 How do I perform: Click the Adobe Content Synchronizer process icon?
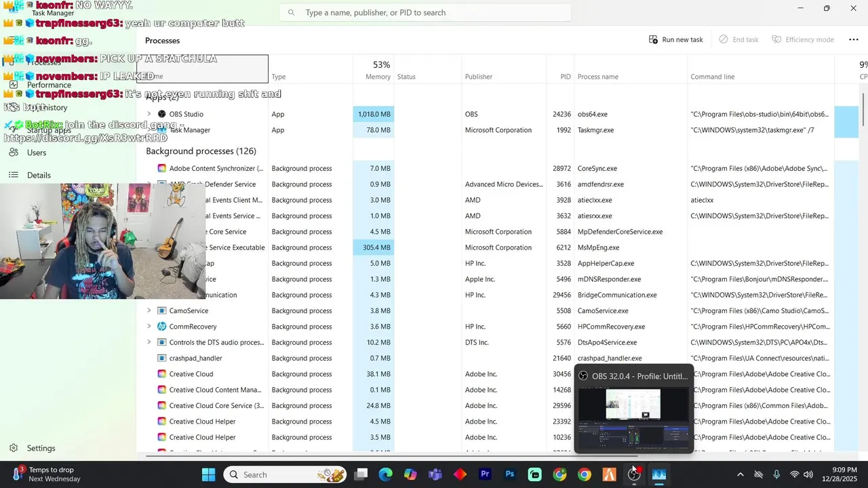pos(161,168)
